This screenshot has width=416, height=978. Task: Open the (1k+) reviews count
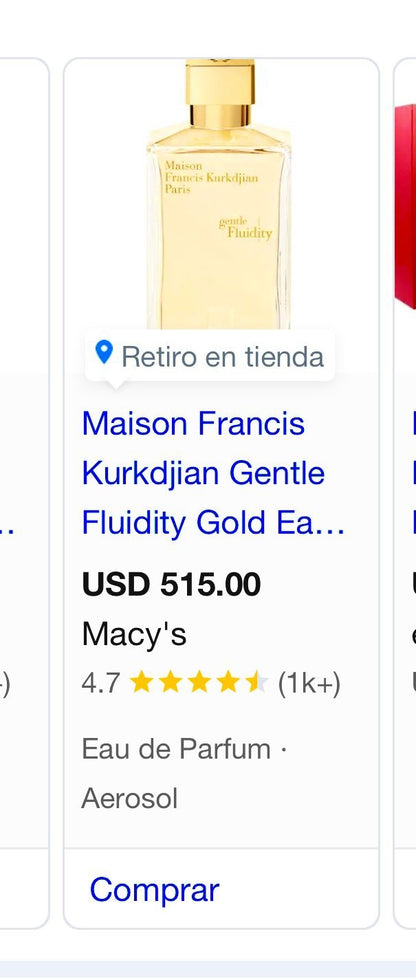309,684
